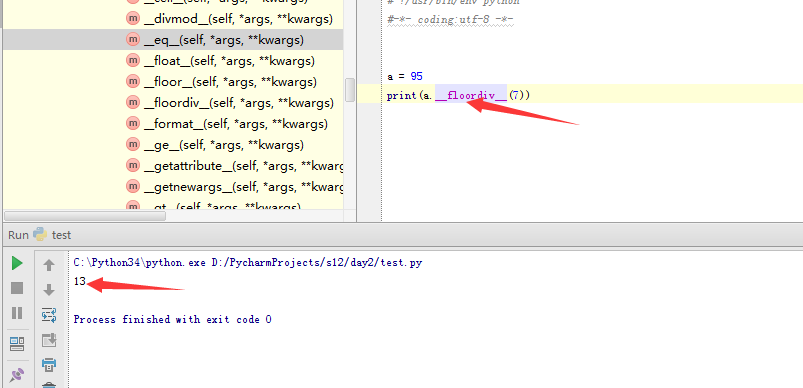The image size is (803, 388).
Task: Pause the console output
Action: click(x=17, y=313)
